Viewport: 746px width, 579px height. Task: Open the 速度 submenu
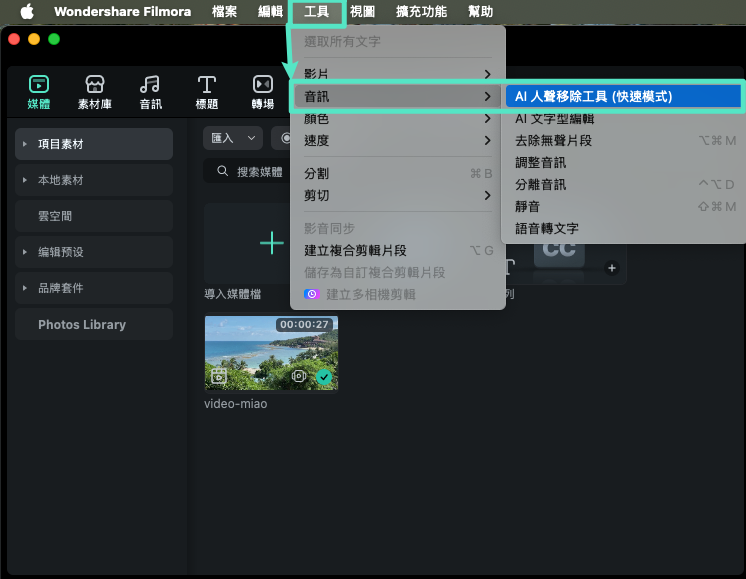397,140
